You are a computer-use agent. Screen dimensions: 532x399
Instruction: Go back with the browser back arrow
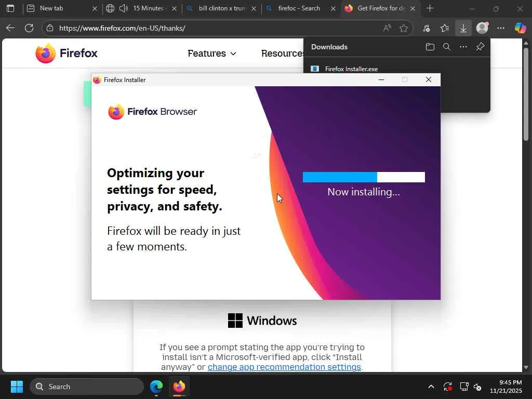click(x=10, y=28)
